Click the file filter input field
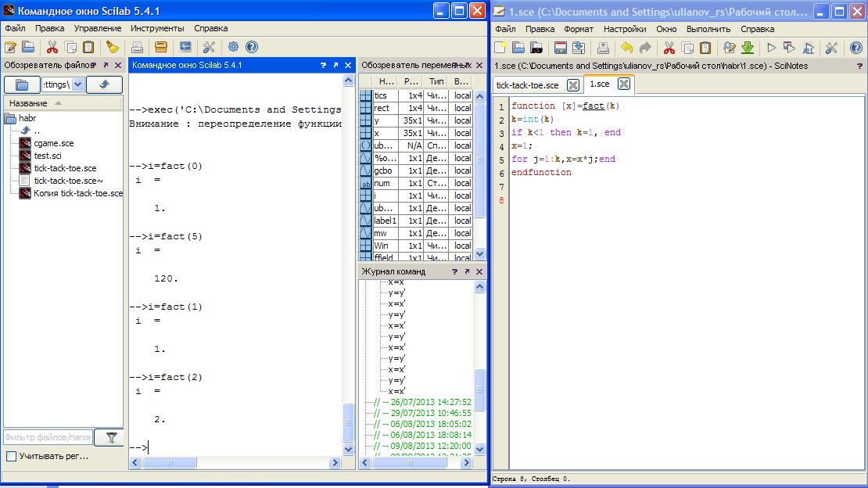Viewport: 868px width, 488px height. (48, 438)
